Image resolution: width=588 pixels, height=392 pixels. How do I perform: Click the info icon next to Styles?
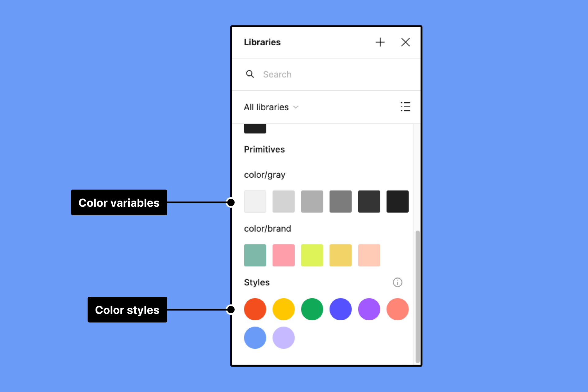tap(398, 282)
